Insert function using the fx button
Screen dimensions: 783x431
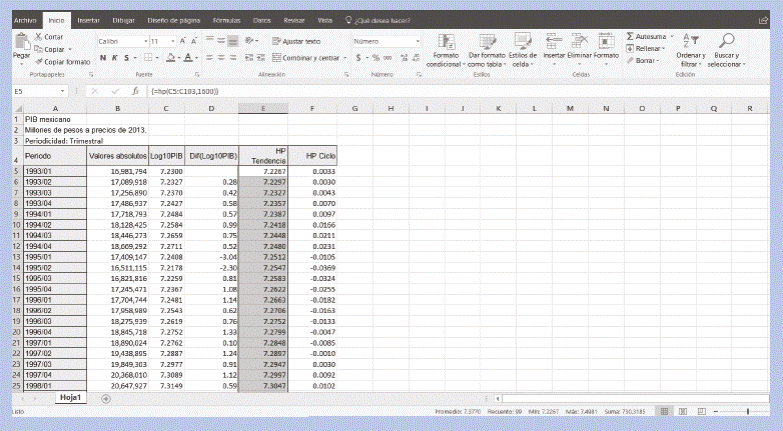click(135, 91)
